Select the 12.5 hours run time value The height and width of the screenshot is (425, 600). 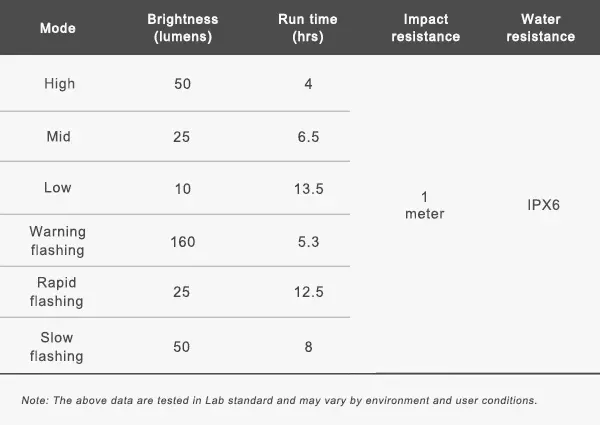(308, 293)
